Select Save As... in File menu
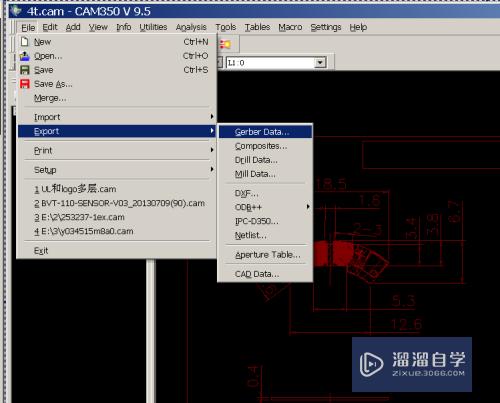Viewport: 500px width, 403px height. (117, 84)
